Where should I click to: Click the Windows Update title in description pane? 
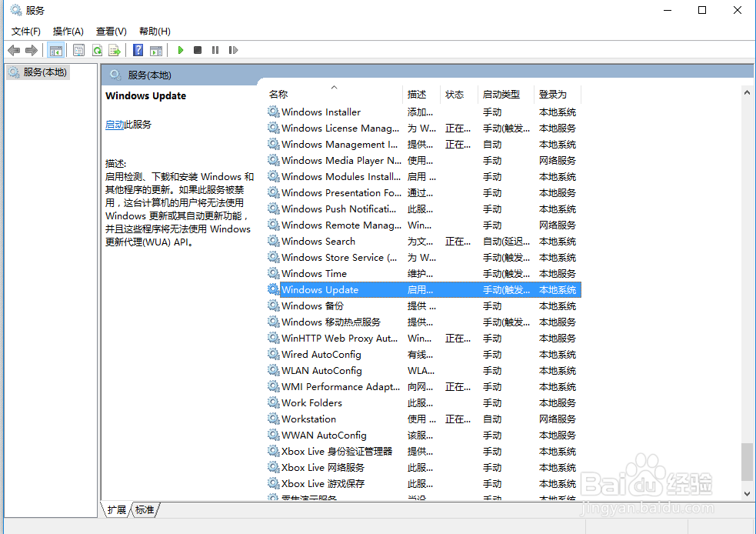coord(145,95)
